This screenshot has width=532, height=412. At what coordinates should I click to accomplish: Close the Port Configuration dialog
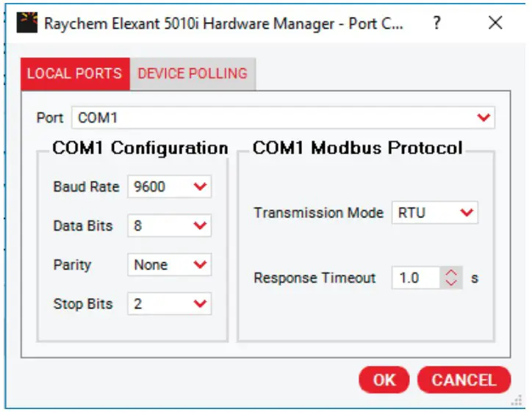pos(495,23)
